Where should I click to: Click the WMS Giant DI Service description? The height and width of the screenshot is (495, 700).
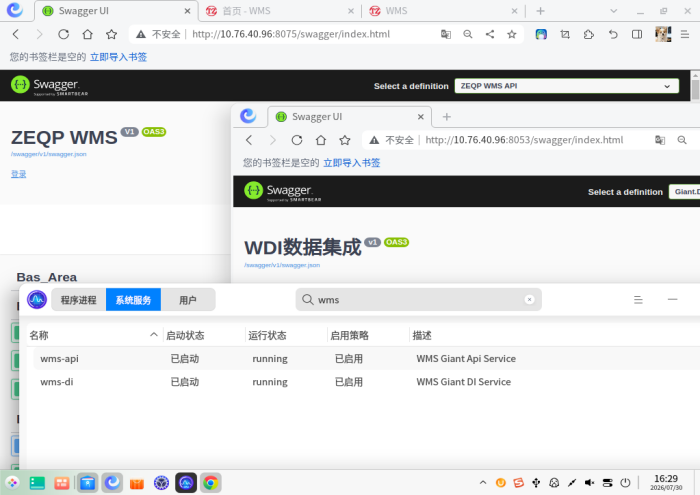(463, 382)
